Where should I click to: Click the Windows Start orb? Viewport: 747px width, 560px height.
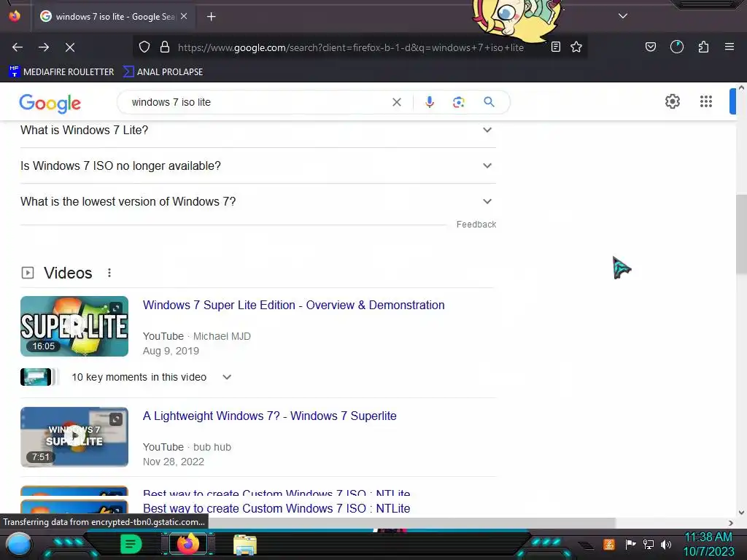coord(19,544)
